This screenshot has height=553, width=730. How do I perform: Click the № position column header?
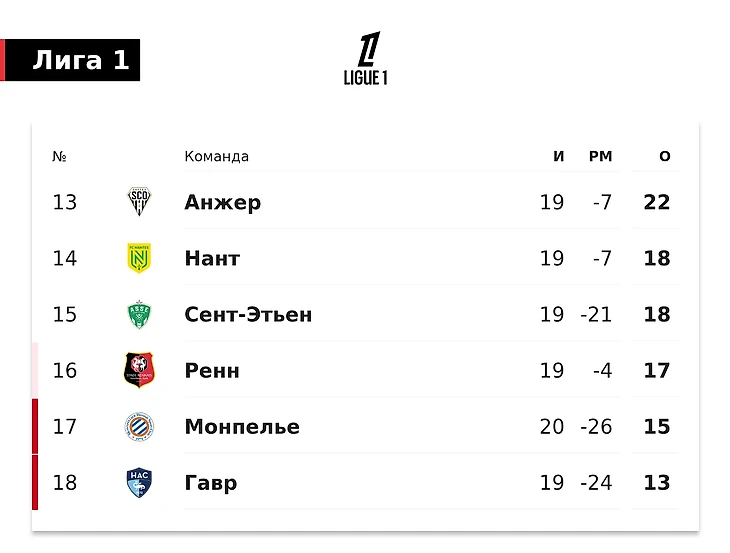coord(59,156)
